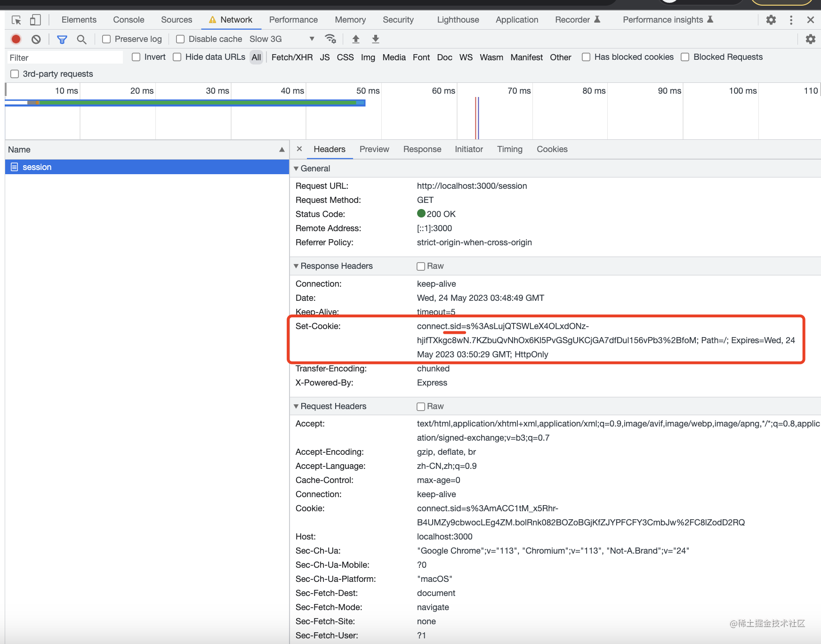Filter requests by Fetch/XHR type
Viewport: 821px width, 644px height.
[x=292, y=57]
